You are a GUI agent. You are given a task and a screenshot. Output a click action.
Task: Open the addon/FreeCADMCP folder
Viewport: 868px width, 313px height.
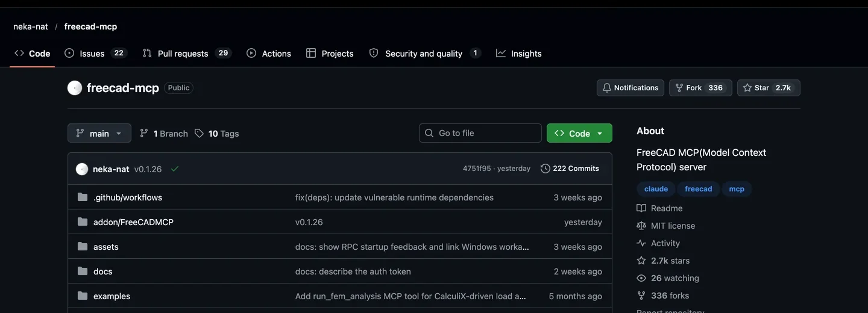[133, 222]
